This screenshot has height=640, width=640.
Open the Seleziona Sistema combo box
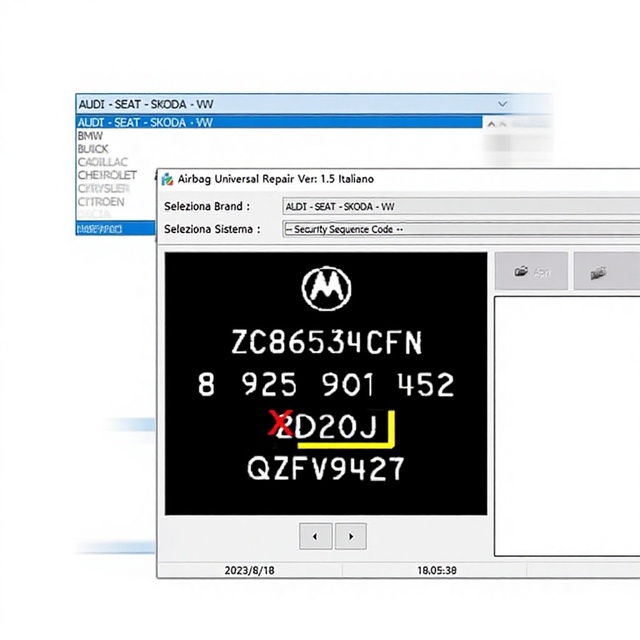coord(461,229)
